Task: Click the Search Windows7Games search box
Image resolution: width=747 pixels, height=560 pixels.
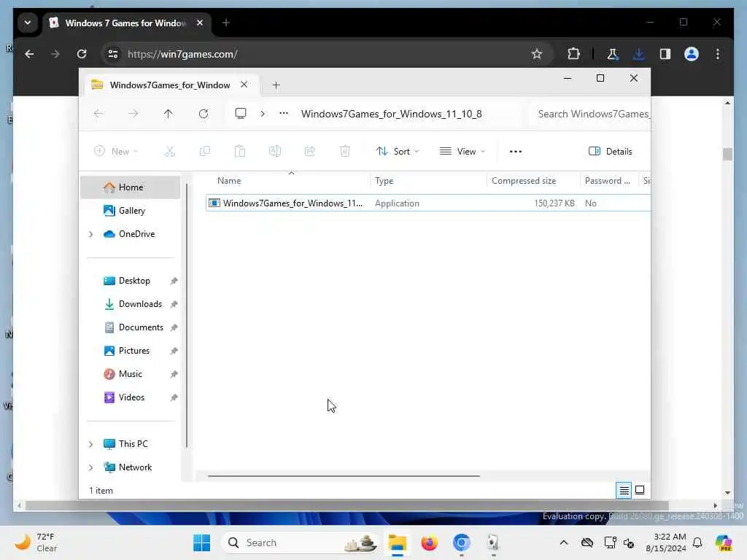Action: click(589, 114)
